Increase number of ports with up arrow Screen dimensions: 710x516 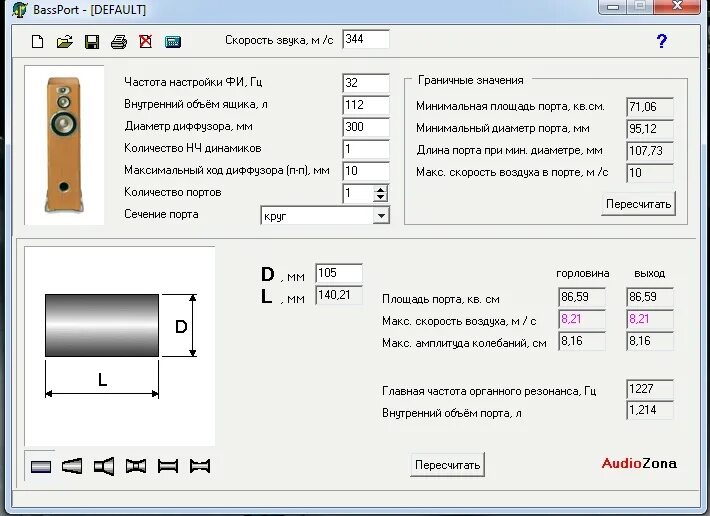(x=381, y=190)
